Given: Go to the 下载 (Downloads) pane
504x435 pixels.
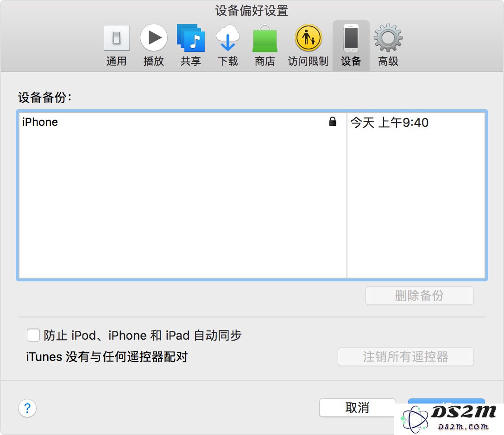Looking at the screenshot, I should coord(227,45).
